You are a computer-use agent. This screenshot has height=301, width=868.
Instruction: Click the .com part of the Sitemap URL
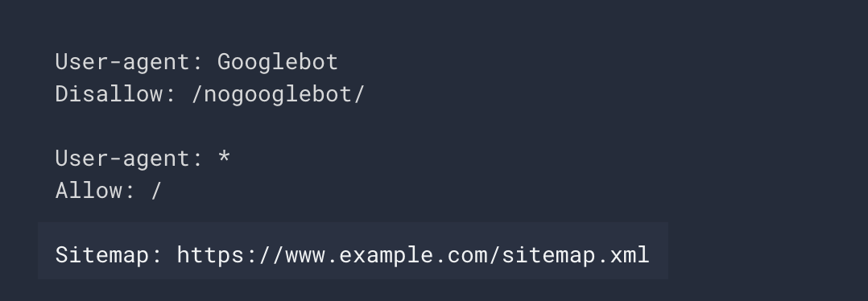(x=461, y=255)
